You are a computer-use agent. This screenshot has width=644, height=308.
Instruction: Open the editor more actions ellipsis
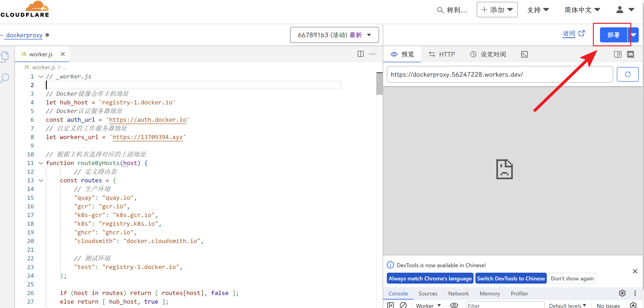(372, 54)
